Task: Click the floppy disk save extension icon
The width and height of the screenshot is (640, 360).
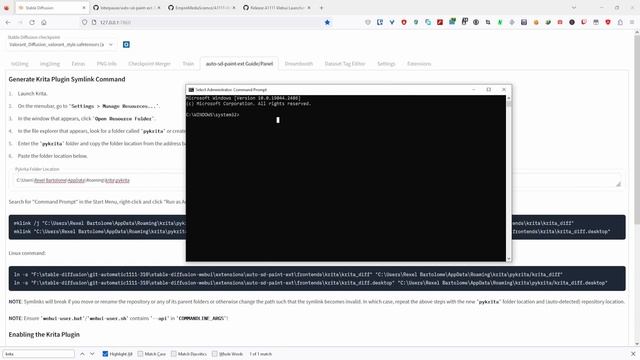Action: tap(524, 22)
